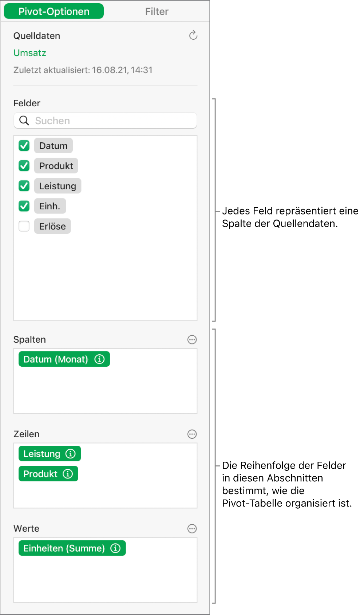Open info for Produkt row field
364x615 pixels.
point(68,474)
